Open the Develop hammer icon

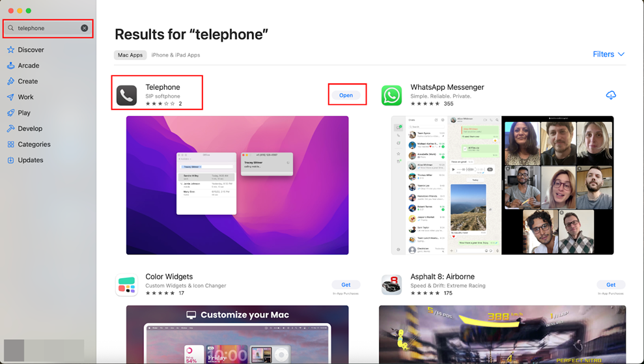tap(10, 128)
